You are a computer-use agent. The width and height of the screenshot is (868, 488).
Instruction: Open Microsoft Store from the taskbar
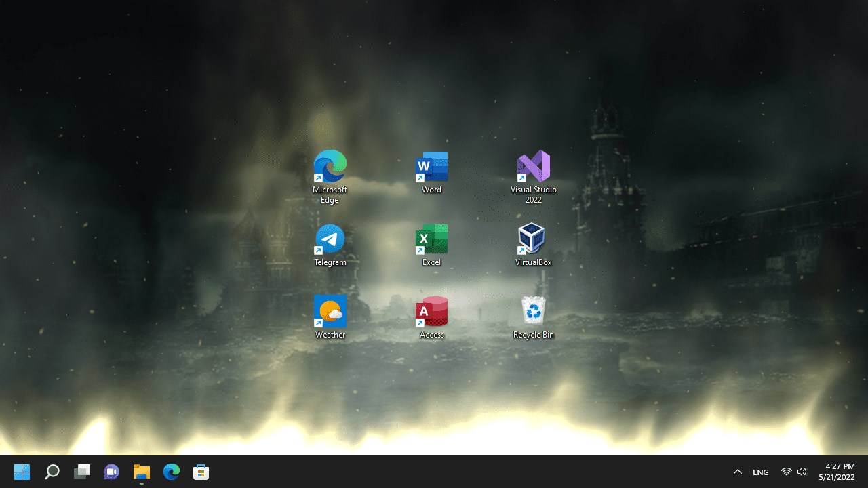[x=201, y=472]
